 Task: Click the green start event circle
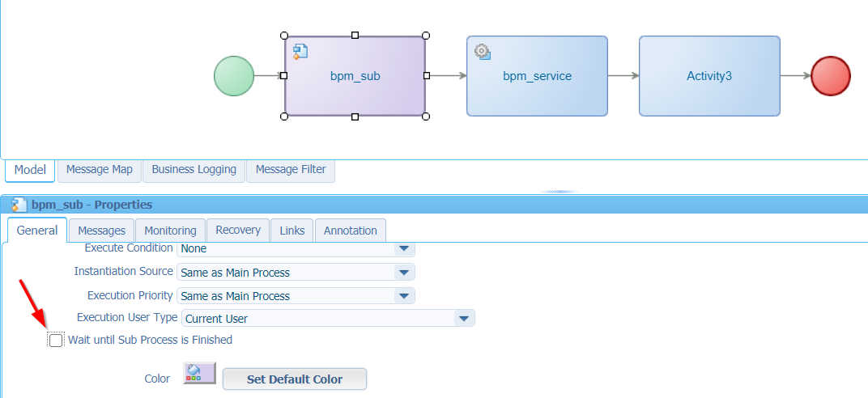234,76
